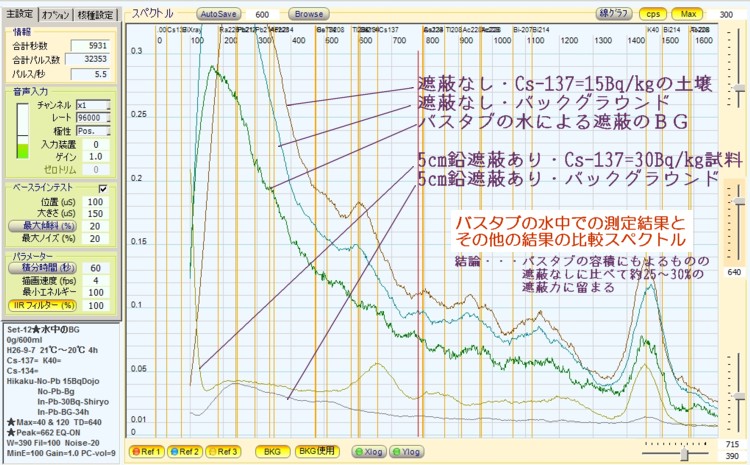Image resolution: width=750 pixels, height=465 pixels.
Task: Switch to the 核種設定 tab
Action: (95, 15)
